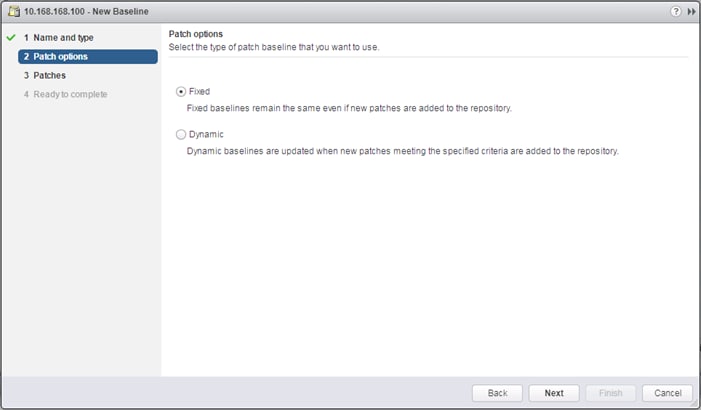
Task: Click the '10.168.168.100 - New Baseline' title
Action: pos(86,12)
